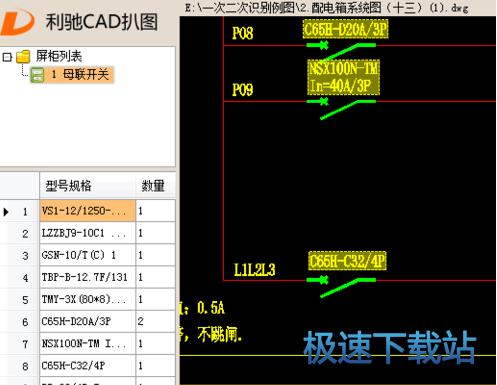Select the NSX100N-TM I... table cell

pyautogui.click(x=87, y=343)
